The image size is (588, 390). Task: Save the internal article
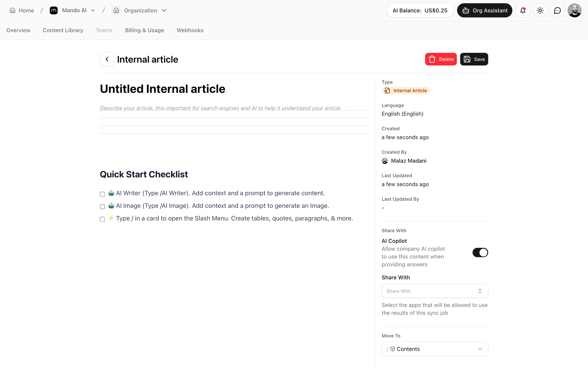coord(474,59)
